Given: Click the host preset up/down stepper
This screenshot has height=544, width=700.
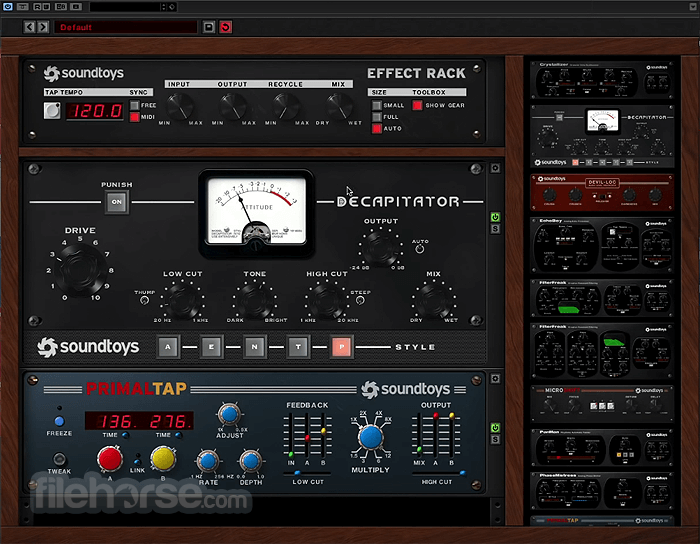Looking at the screenshot, I should point(163,7).
